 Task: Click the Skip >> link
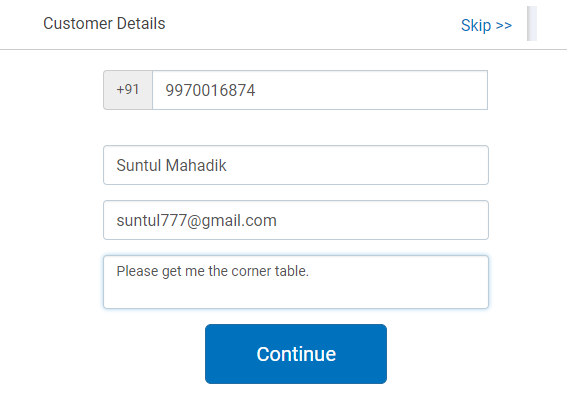tap(486, 26)
